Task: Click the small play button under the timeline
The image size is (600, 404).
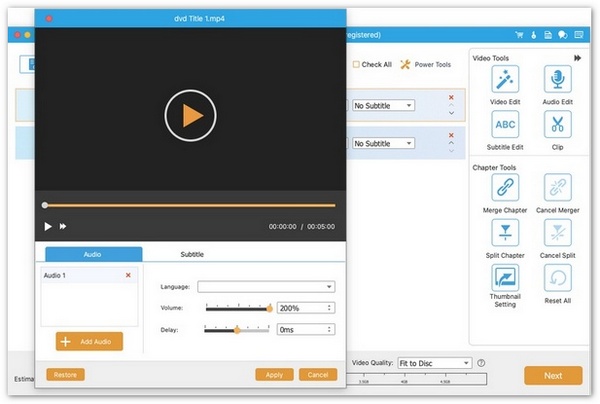Action: [48, 226]
